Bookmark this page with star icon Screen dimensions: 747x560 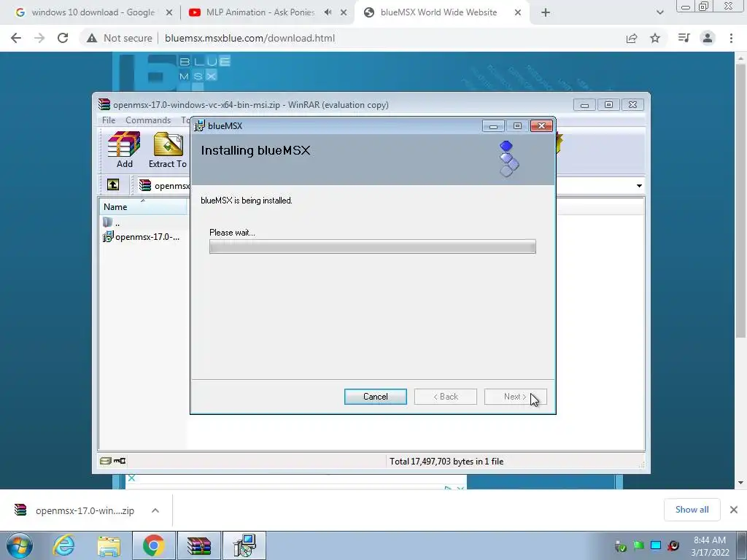(x=655, y=38)
